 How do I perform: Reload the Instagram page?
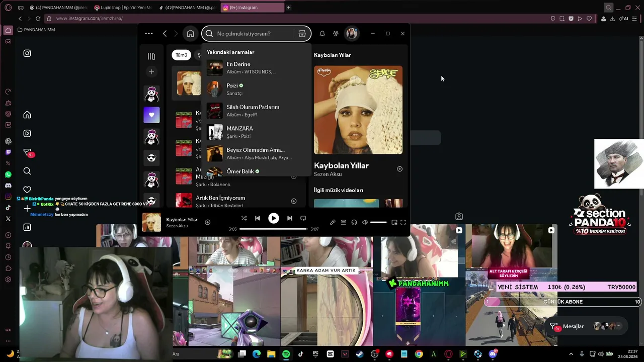(x=38, y=19)
